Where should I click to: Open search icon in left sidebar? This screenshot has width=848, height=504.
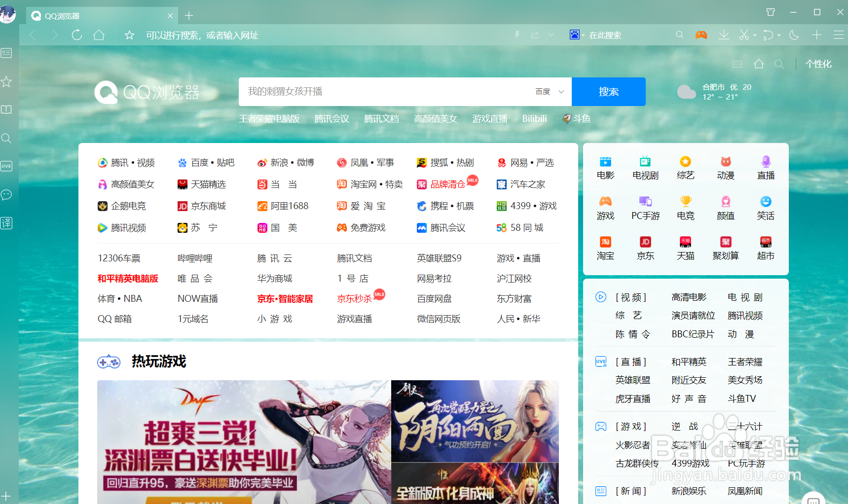[x=6, y=138]
